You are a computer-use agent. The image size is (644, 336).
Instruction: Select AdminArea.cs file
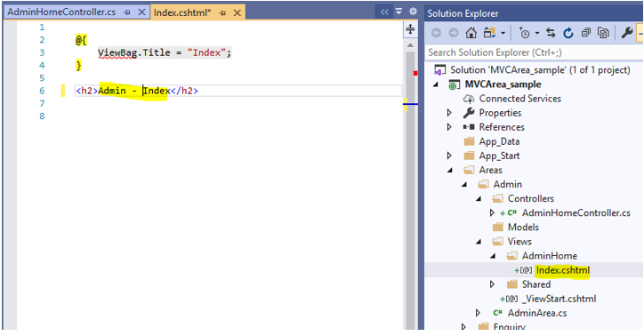536,313
